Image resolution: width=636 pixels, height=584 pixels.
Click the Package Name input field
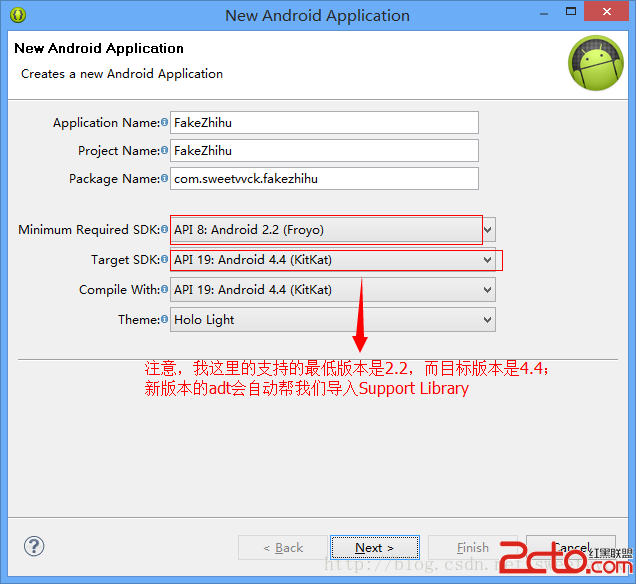tap(324, 178)
